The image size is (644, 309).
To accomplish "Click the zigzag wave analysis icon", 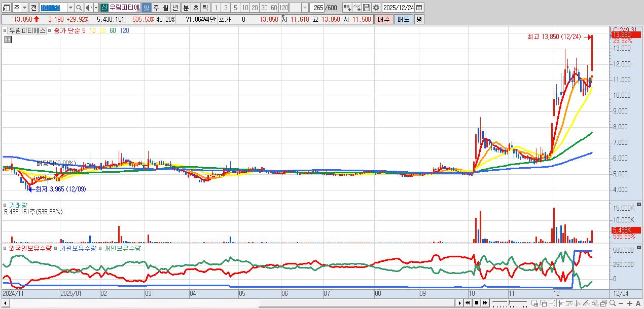I will click(x=578, y=303).
